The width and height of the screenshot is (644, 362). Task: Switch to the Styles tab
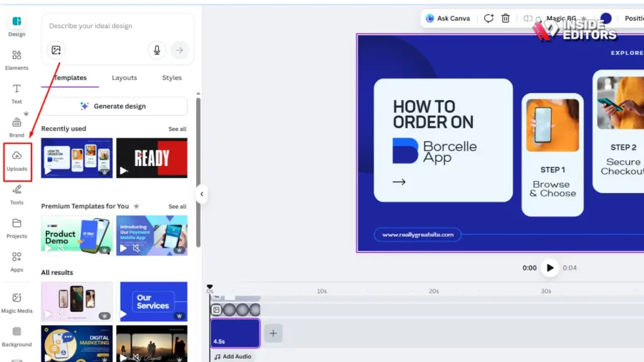pyautogui.click(x=172, y=77)
